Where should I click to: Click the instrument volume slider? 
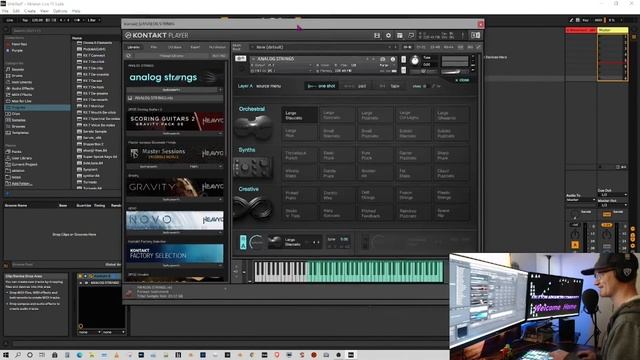454,72
